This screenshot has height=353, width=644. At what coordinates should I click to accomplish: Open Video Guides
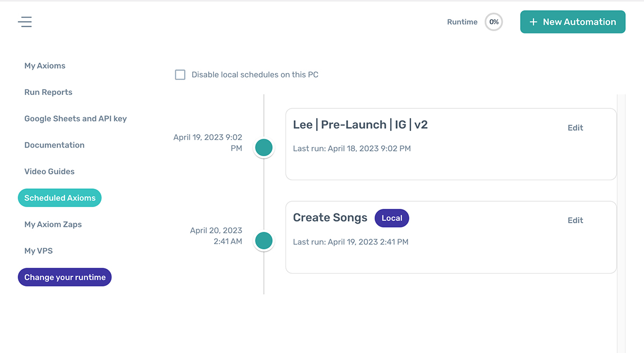pos(49,172)
